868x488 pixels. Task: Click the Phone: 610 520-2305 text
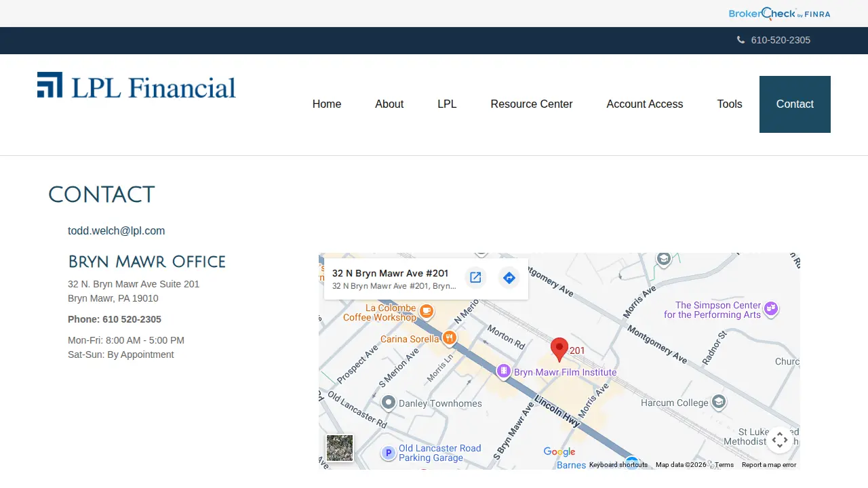(x=115, y=319)
